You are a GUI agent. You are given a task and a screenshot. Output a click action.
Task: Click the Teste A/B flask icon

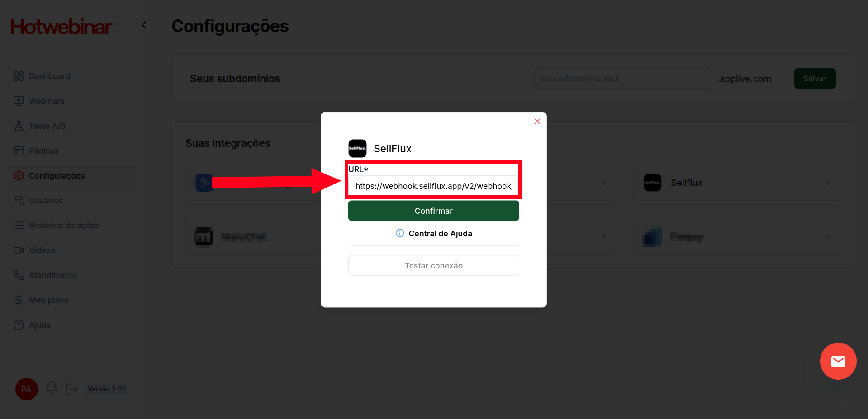click(19, 126)
